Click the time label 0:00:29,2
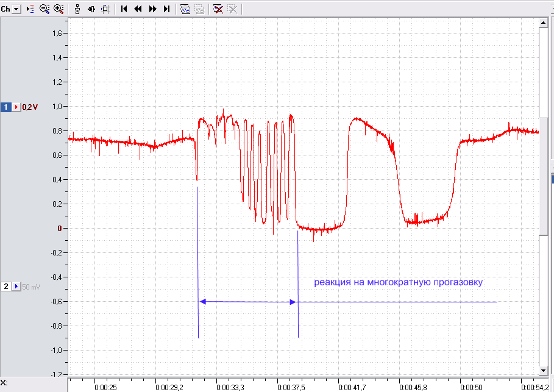The width and height of the screenshot is (554, 392). click(169, 388)
